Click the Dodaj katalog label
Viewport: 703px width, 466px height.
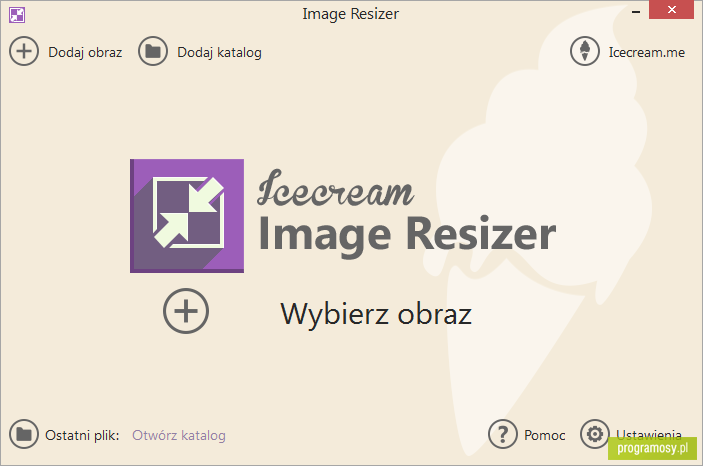[x=219, y=53]
